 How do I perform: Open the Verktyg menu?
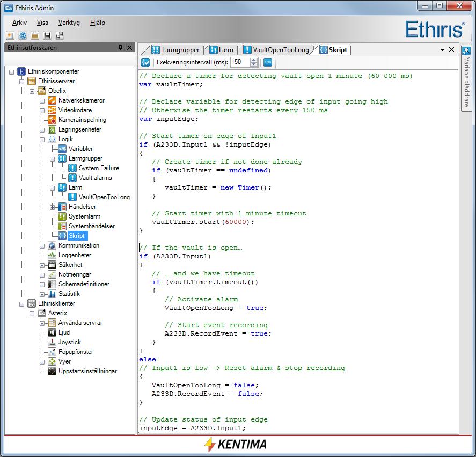(x=69, y=23)
